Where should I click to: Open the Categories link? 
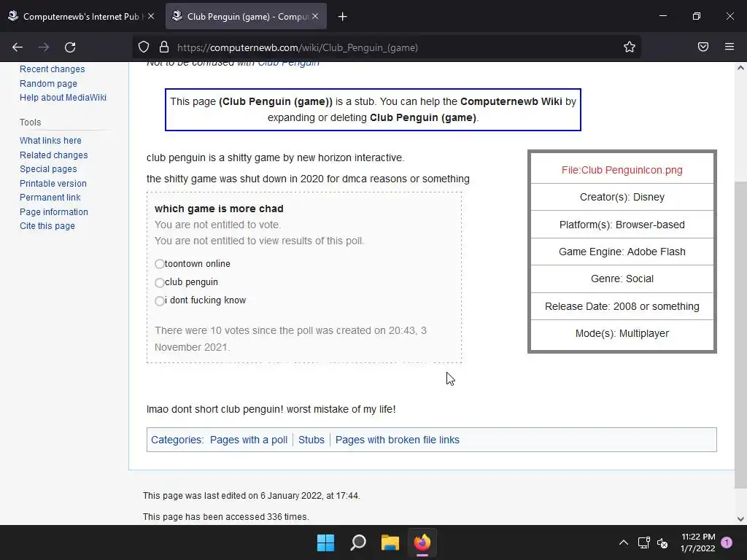click(177, 440)
